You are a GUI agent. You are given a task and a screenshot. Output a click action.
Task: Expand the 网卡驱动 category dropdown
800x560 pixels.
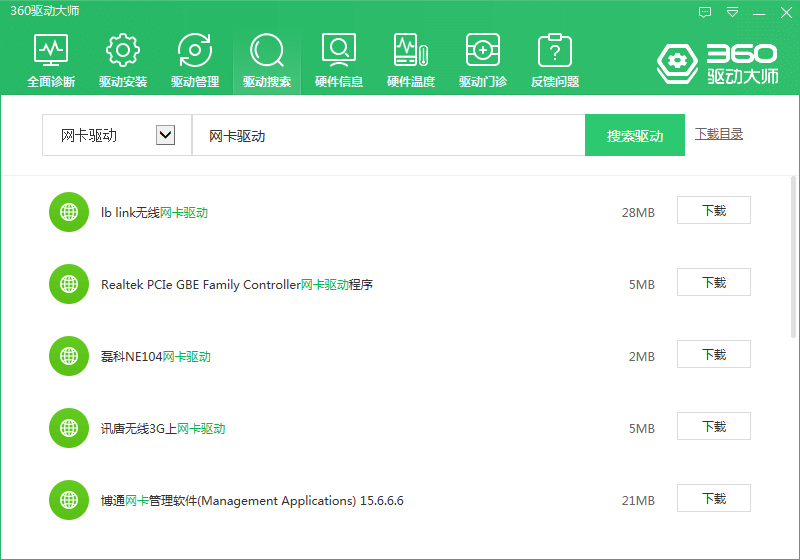[166, 135]
